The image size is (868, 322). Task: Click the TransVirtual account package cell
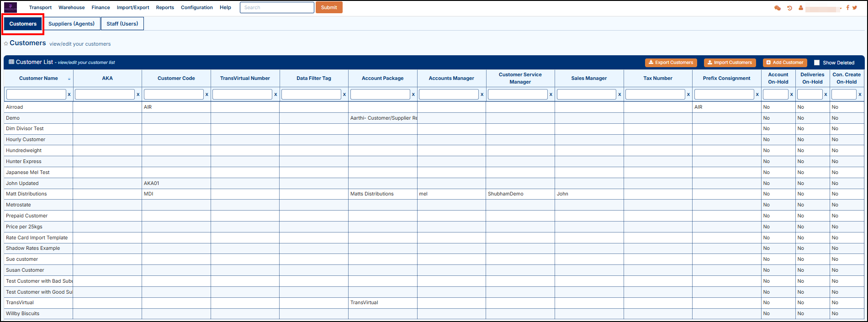[383, 302]
